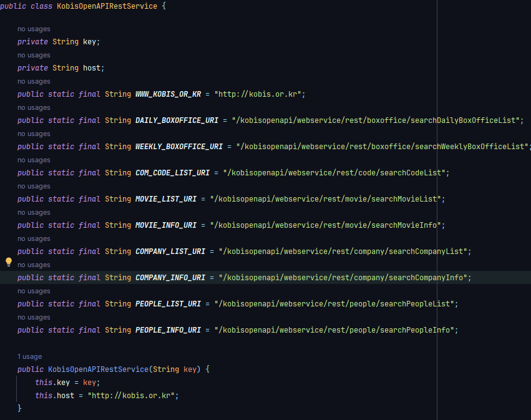Click the yellow lightbulb quick-fix icon

coord(9,262)
